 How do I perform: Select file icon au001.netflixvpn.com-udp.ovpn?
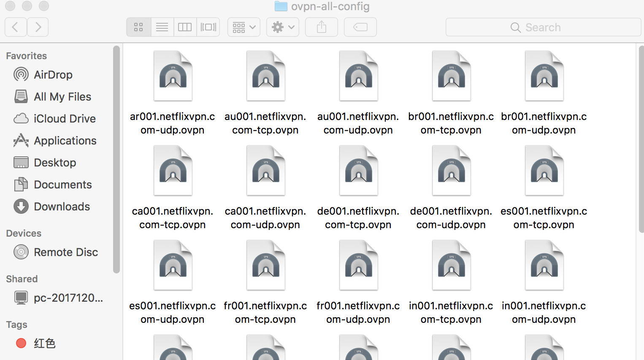click(x=359, y=76)
